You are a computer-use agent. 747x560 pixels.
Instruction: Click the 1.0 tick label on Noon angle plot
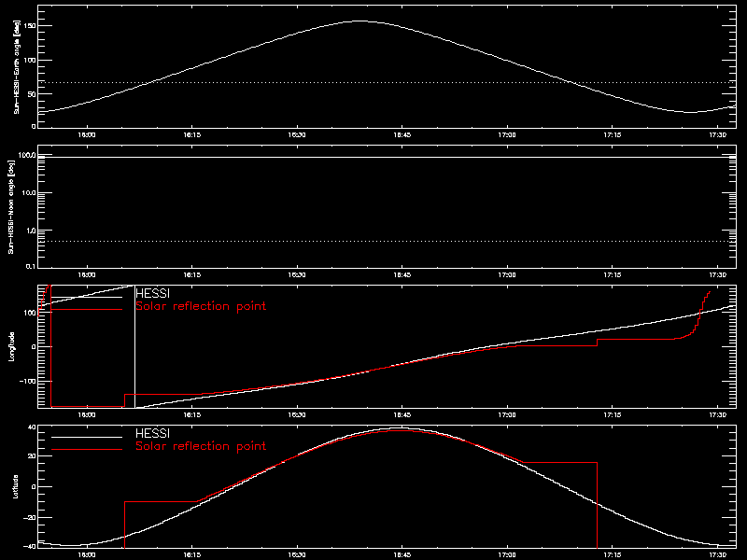click(30, 230)
